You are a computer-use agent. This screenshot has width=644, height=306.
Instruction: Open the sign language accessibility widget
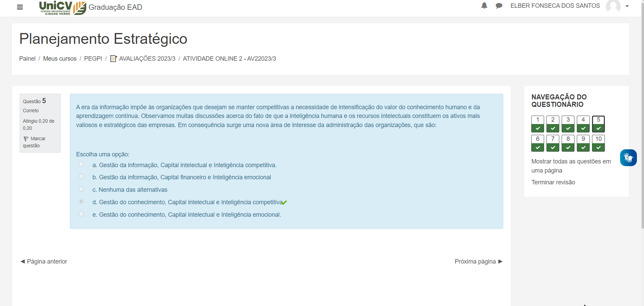628,158
